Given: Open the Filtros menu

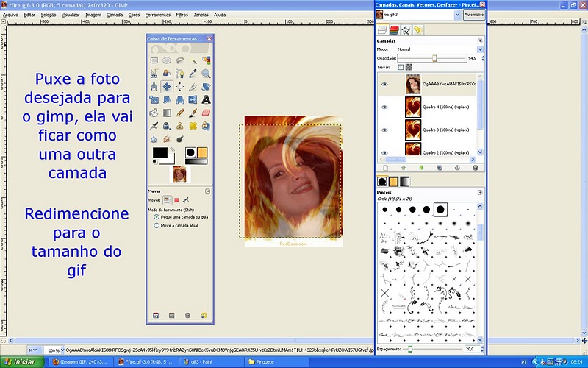Looking at the screenshot, I should (182, 15).
